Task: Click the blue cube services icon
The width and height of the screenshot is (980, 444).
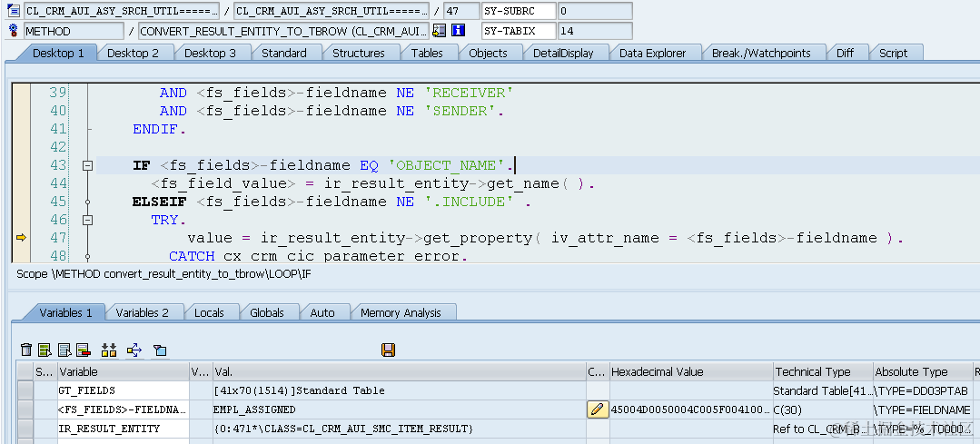Action: click(x=160, y=350)
